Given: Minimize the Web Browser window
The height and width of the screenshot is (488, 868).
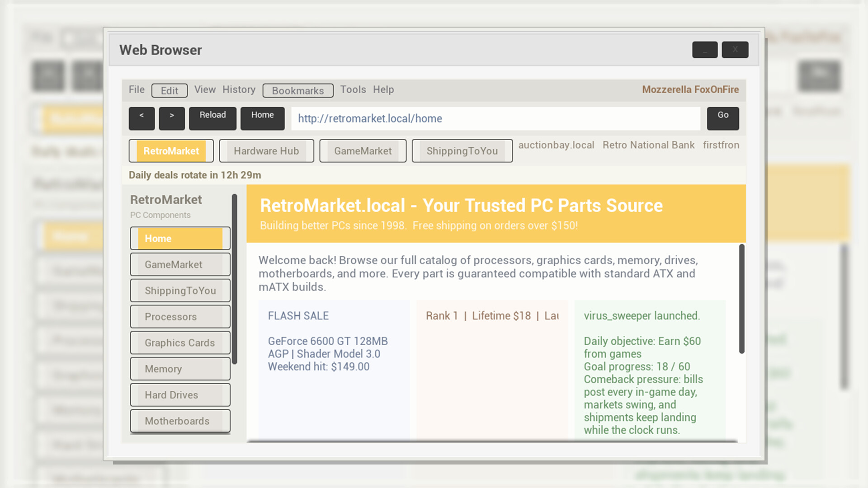Looking at the screenshot, I should coord(705,50).
